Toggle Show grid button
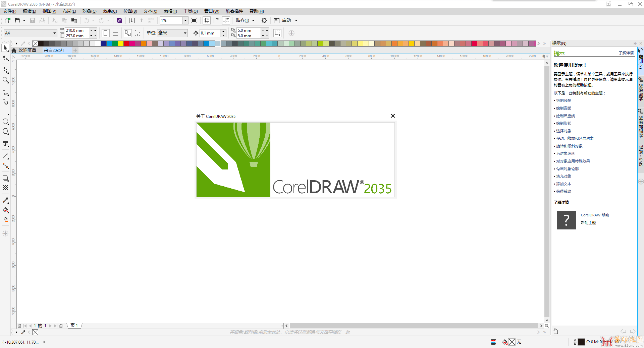644x348 pixels. [x=216, y=20]
